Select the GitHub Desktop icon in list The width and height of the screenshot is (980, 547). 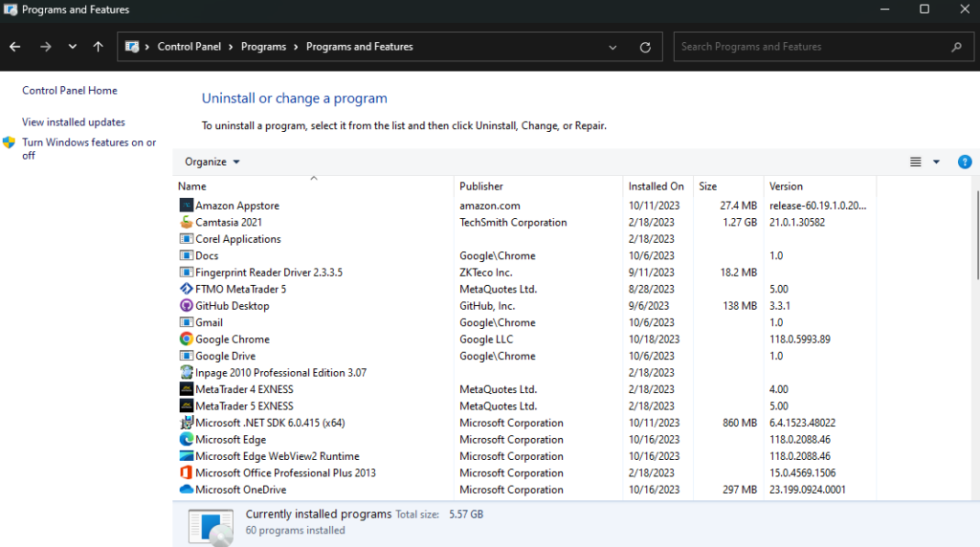[187, 306]
